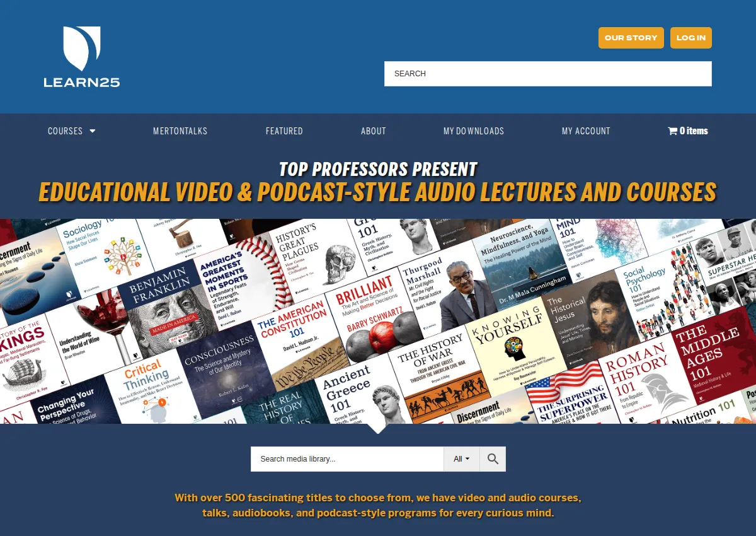Screen dimensions: 756x536
Task: Select the Courses menu label
Action: (x=66, y=131)
